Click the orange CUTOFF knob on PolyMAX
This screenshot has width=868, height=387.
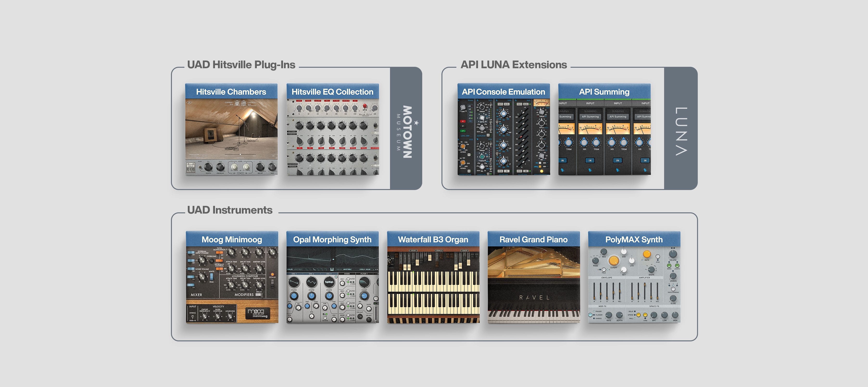pos(614,260)
